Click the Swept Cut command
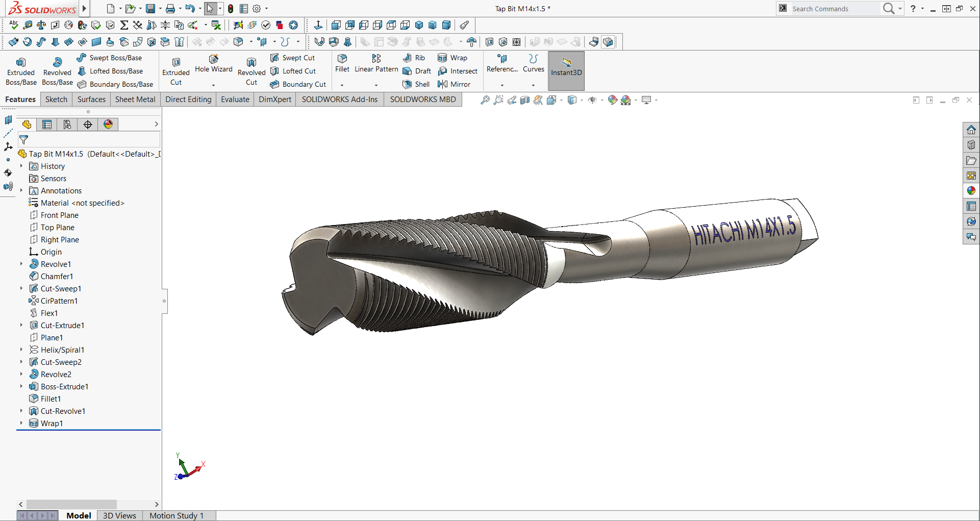 293,58
